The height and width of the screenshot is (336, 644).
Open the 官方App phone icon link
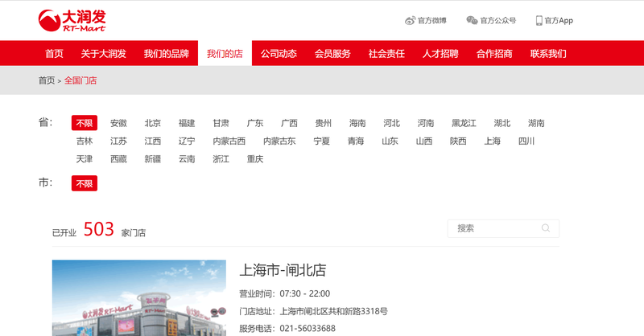coord(555,21)
